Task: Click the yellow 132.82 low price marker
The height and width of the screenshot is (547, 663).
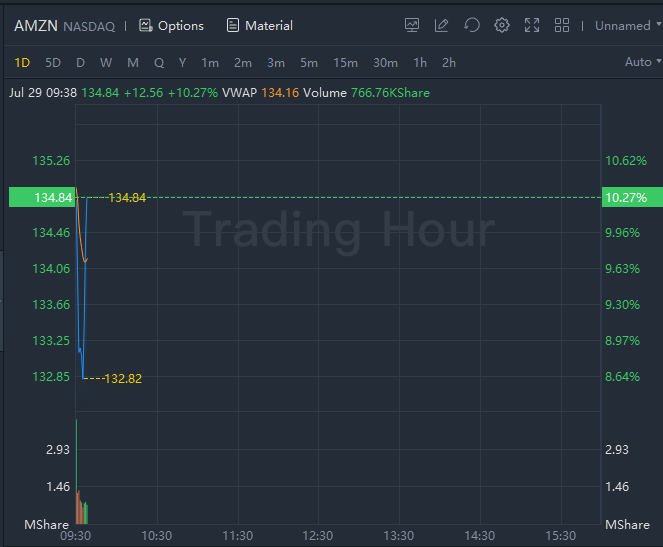Action: pos(123,378)
